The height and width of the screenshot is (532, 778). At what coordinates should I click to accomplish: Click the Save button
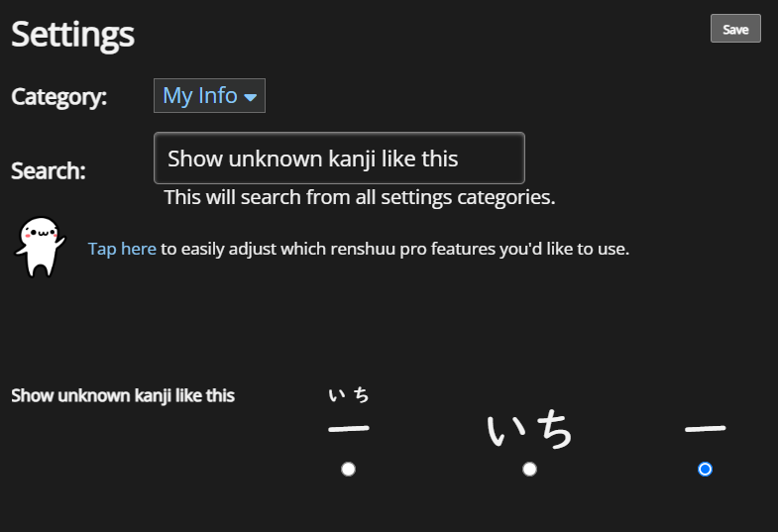pyautogui.click(x=735, y=29)
